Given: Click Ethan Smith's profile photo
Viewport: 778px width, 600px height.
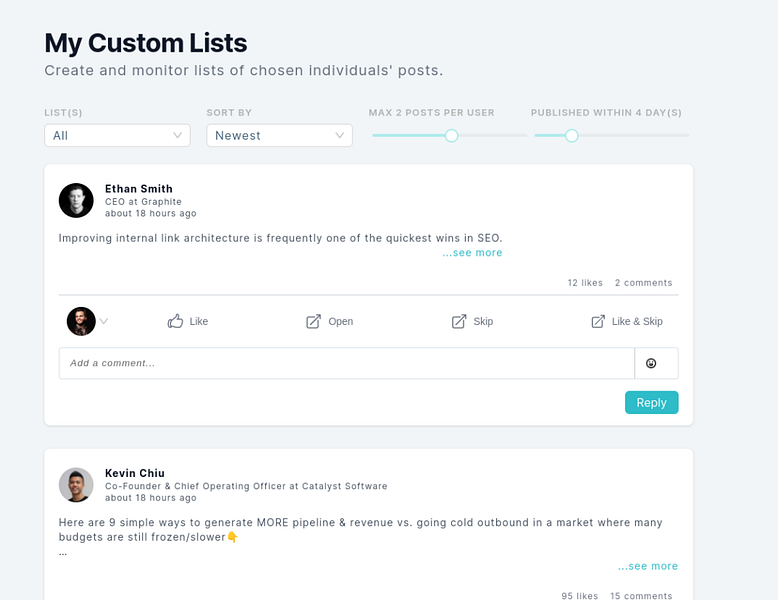Looking at the screenshot, I should click(76, 200).
